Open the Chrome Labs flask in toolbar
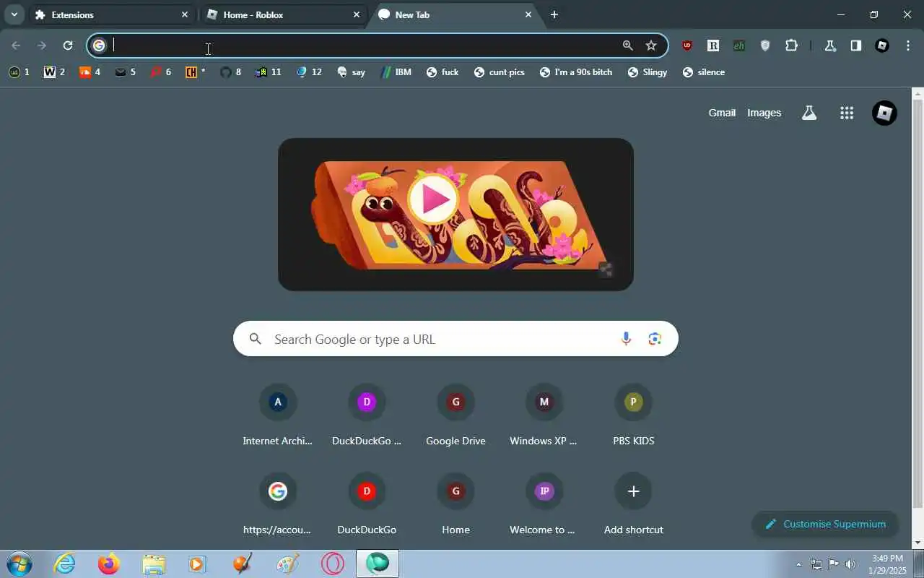924x578 pixels. click(x=830, y=46)
